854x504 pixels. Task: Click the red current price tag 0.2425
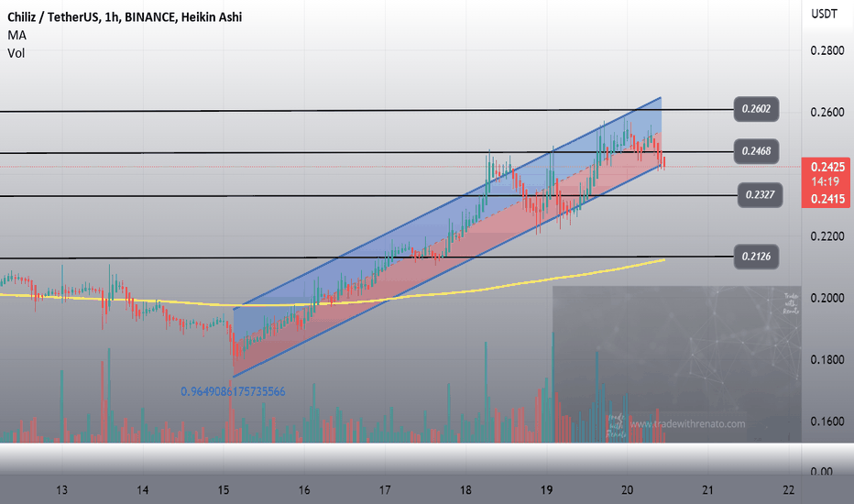point(827,167)
